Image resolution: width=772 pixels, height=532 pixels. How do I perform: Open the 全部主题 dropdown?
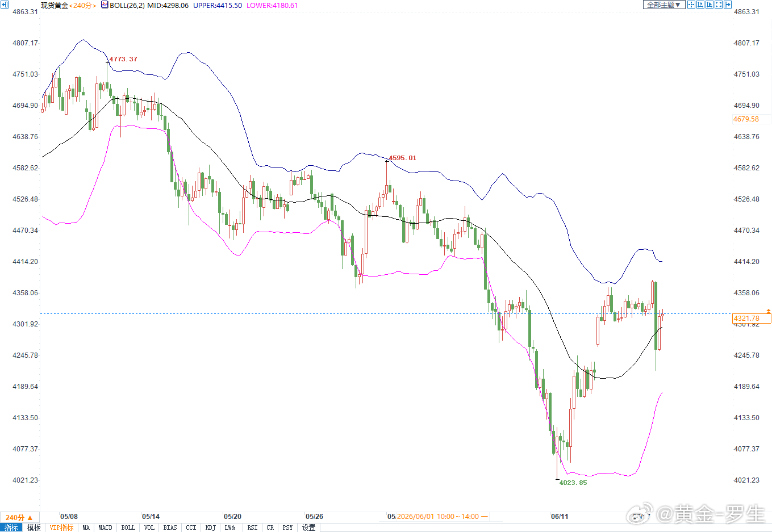[x=664, y=5]
